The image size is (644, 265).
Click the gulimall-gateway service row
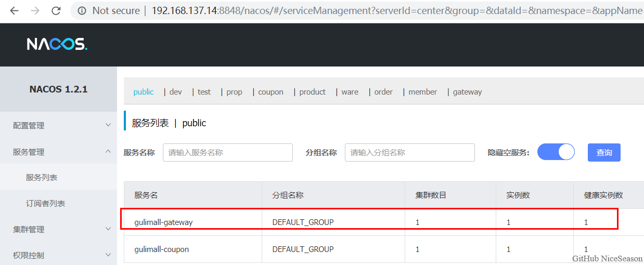[163, 222]
